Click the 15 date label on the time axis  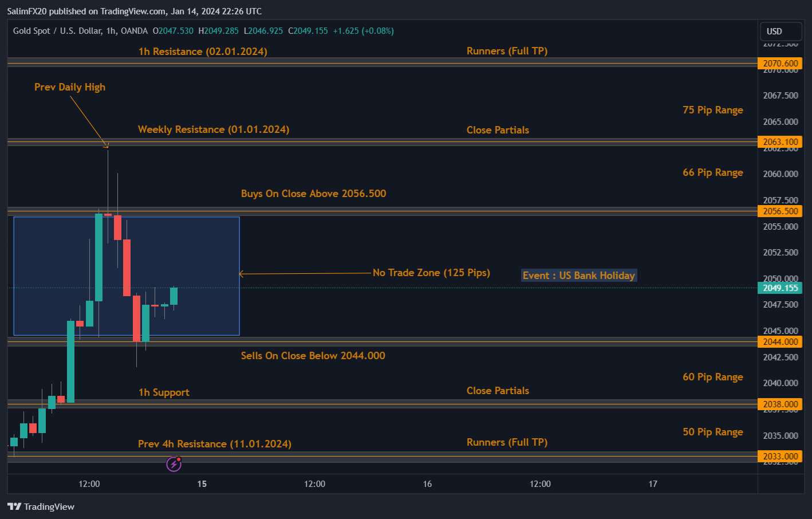pyautogui.click(x=202, y=484)
